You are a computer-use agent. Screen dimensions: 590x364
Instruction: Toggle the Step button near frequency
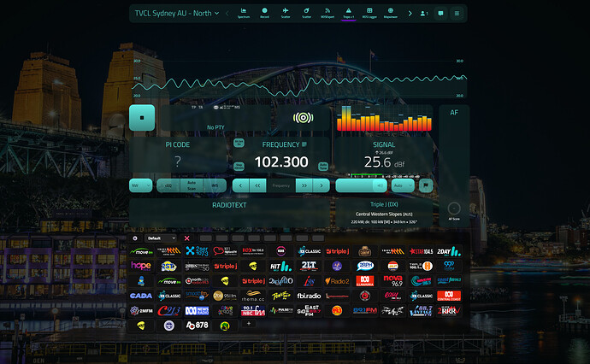coord(239,167)
